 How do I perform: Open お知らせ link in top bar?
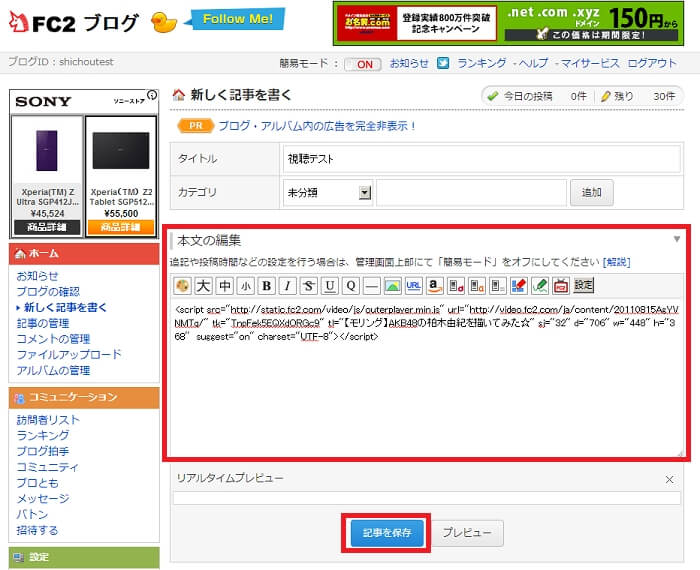[x=409, y=63]
